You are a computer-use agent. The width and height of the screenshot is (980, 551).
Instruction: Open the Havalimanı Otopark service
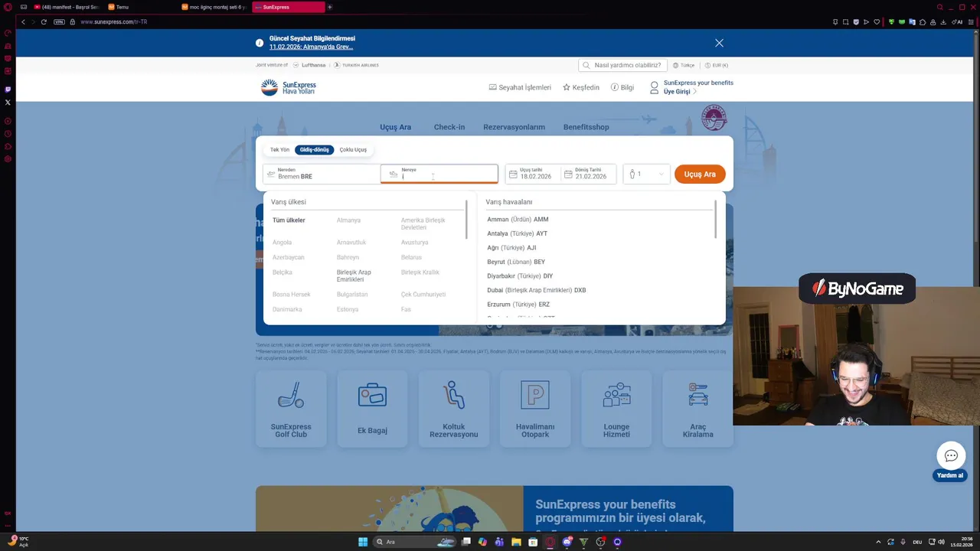click(534, 409)
